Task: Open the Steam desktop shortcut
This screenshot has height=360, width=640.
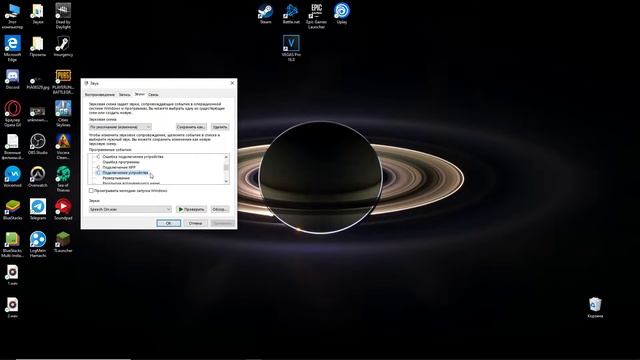Action: click(265, 14)
